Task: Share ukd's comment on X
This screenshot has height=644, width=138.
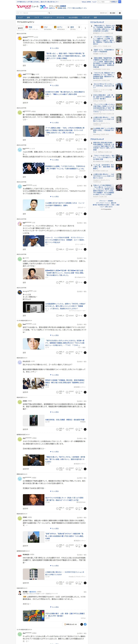Action: tap(85, 103)
